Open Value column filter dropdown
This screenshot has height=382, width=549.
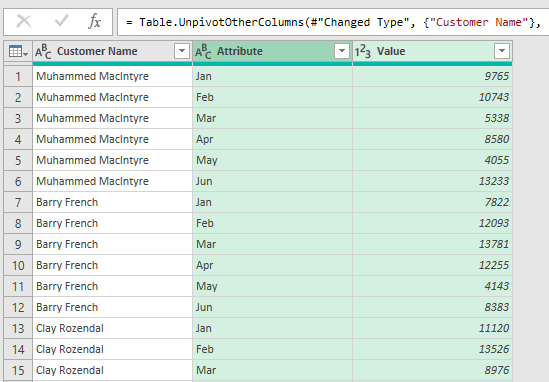tap(502, 51)
